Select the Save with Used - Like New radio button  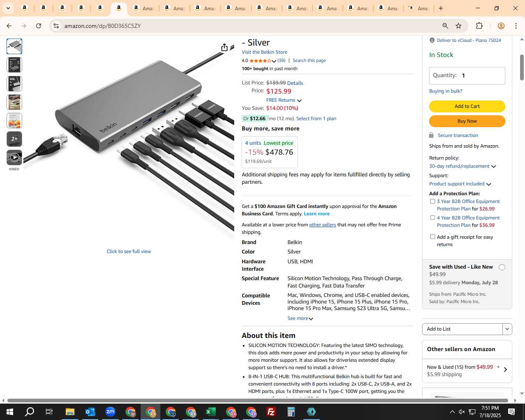pyautogui.click(x=502, y=267)
